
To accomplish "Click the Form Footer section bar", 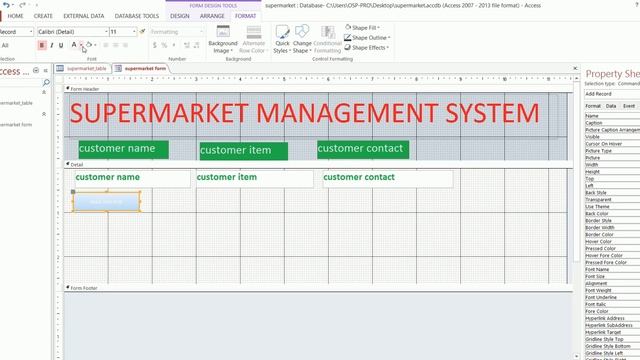I will 318,288.
